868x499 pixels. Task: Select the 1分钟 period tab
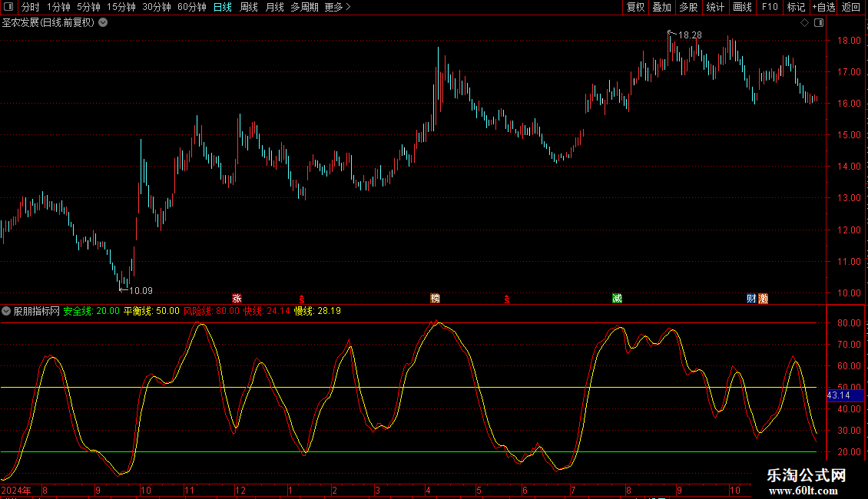coord(58,7)
